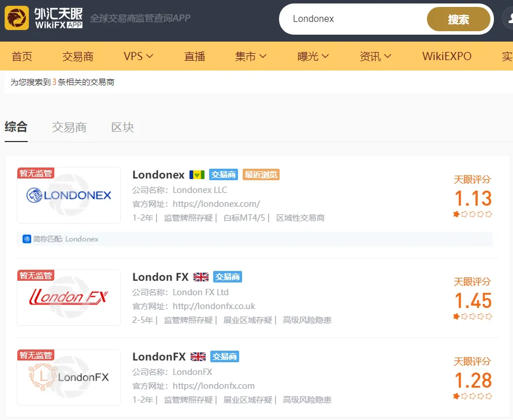This screenshot has width=513, height=420.
Task: Switch to the 区块 results tab
Action: pos(122,127)
